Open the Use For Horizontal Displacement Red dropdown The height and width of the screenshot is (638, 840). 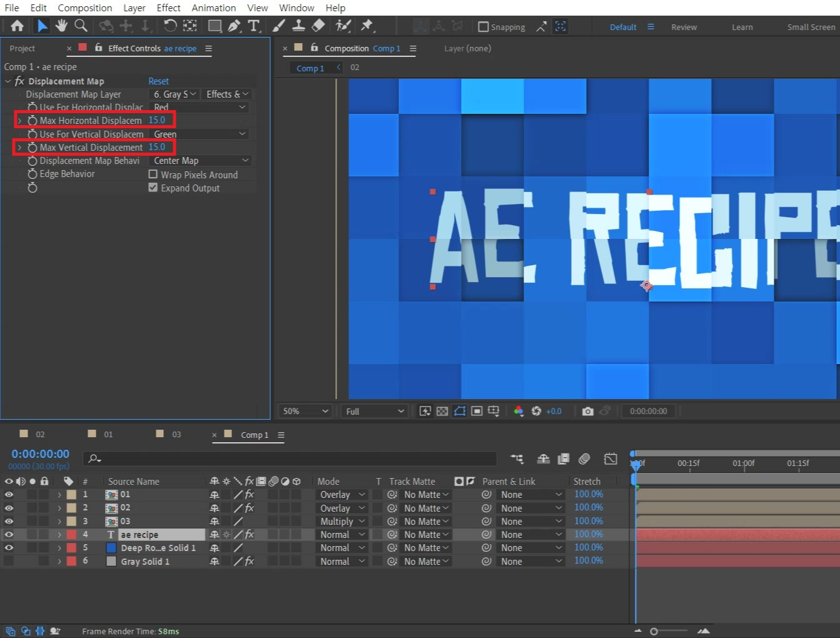(200, 107)
